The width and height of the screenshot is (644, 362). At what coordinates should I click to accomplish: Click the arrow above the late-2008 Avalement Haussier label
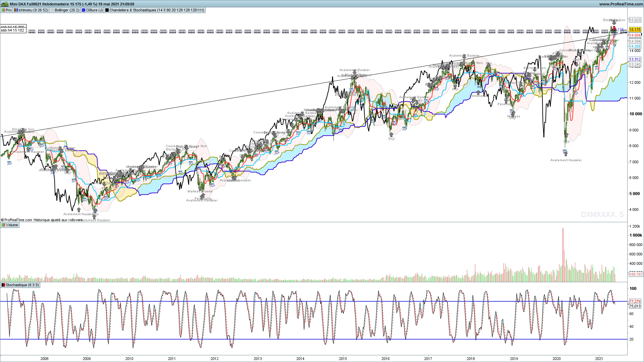coord(79,210)
